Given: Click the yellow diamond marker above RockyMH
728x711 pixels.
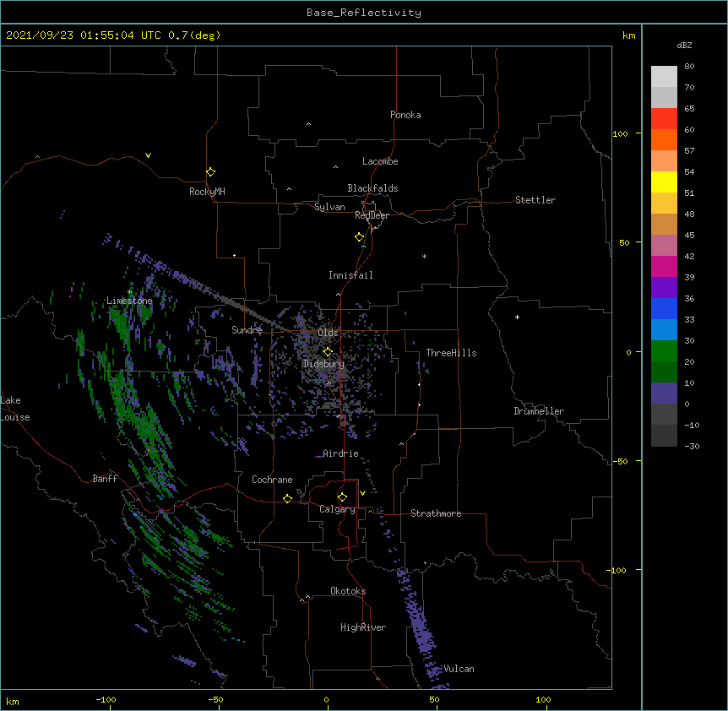Looking at the screenshot, I should tap(210, 172).
